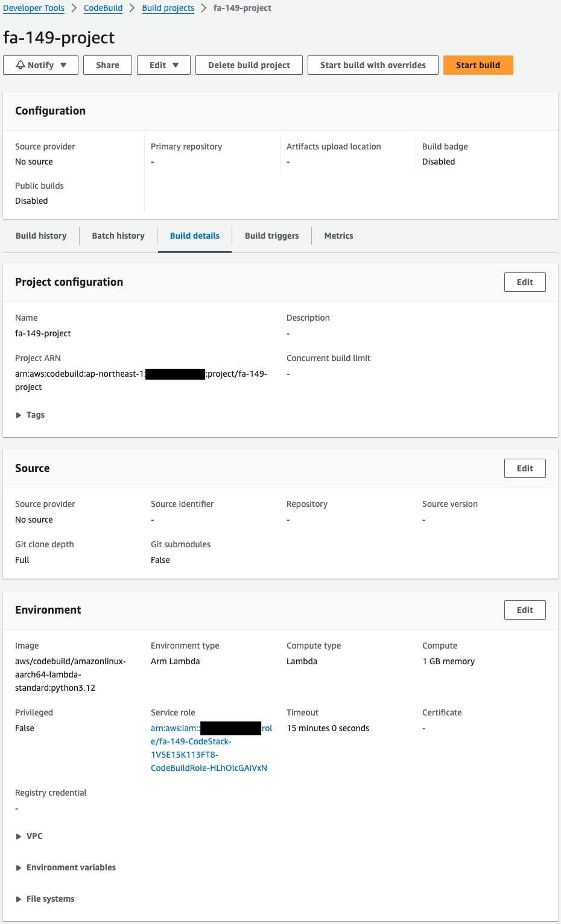Click Start build with overrides
The width and height of the screenshot is (561, 924).
point(373,64)
